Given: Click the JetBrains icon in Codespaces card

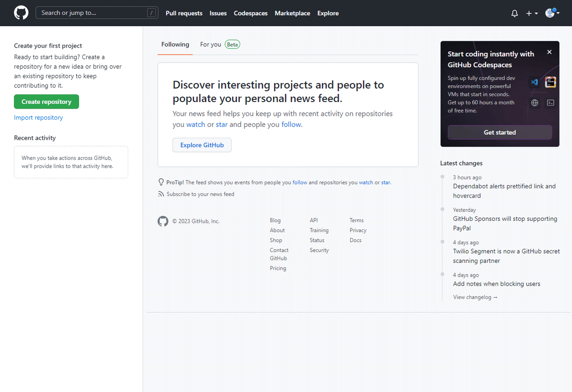Looking at the screenshot, I should click(x=551, y=82).
